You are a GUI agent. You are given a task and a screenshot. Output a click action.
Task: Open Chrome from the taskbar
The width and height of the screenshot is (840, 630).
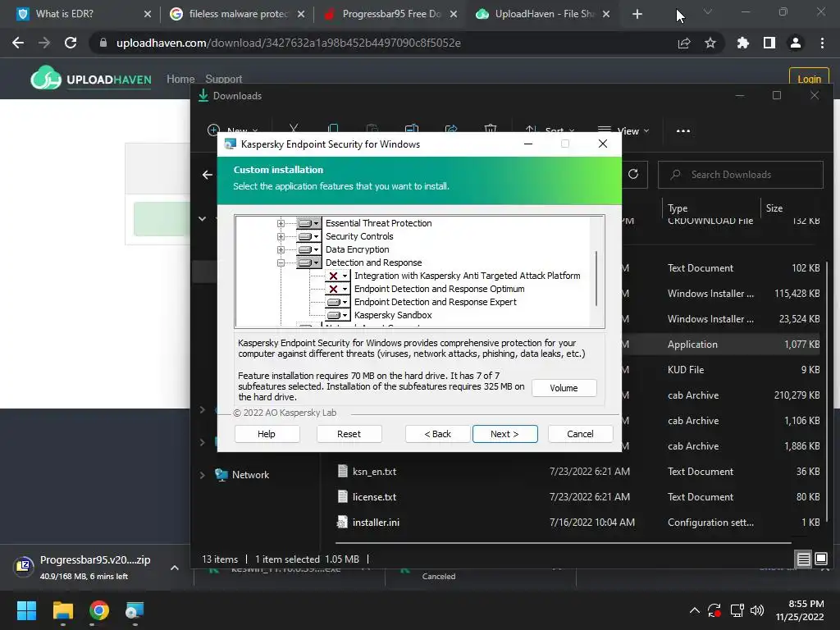[99, 610]
